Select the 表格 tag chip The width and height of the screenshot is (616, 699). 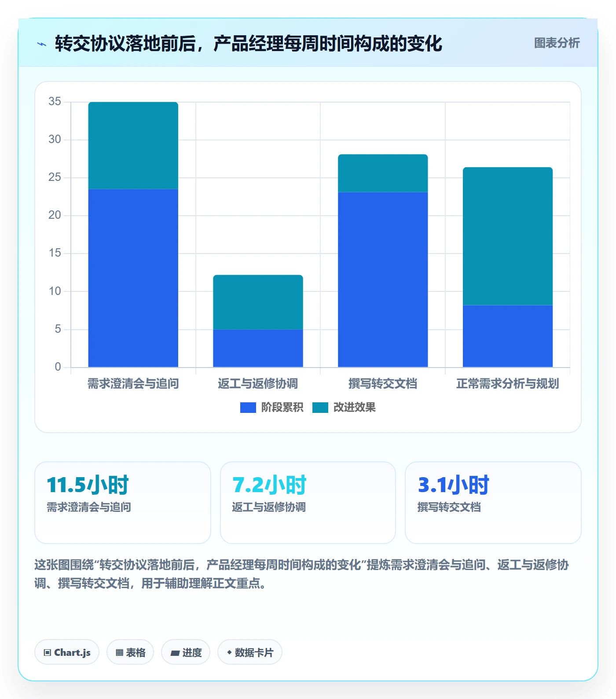[130, 652]
